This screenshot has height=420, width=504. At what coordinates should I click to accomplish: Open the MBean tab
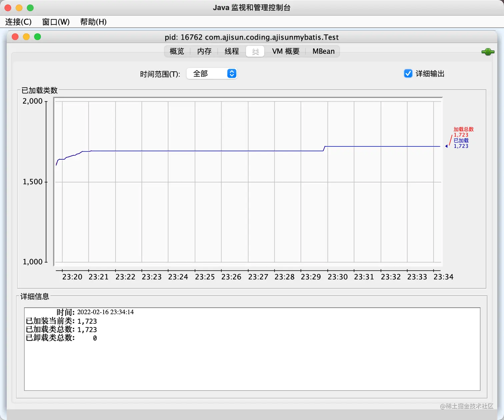click(323, 51)
